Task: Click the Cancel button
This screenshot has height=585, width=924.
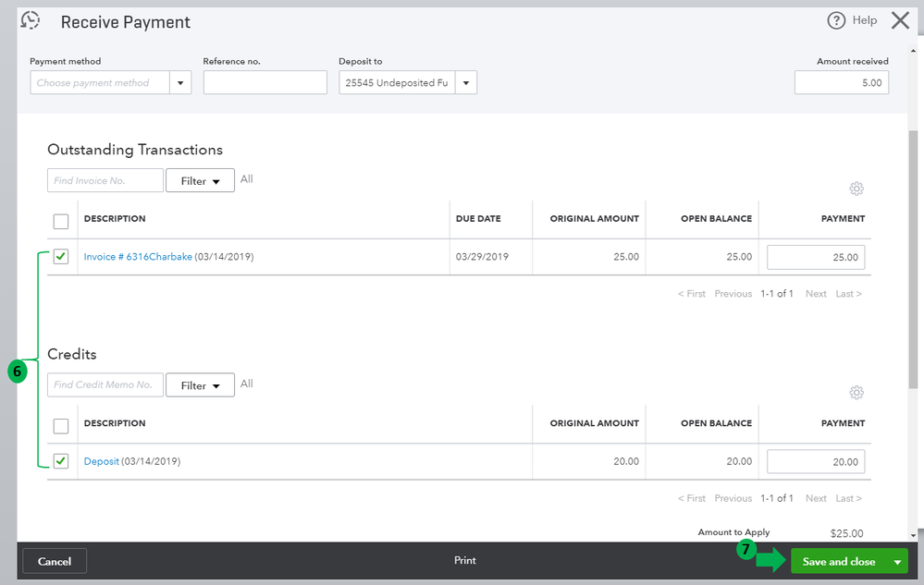Action: click(x=55, y=562)
